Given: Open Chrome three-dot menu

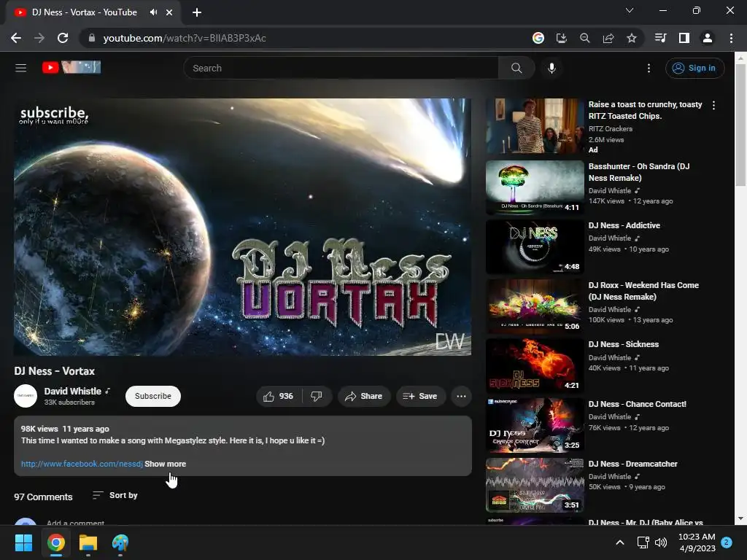Looking at the screenshot, I should [731, 38].
